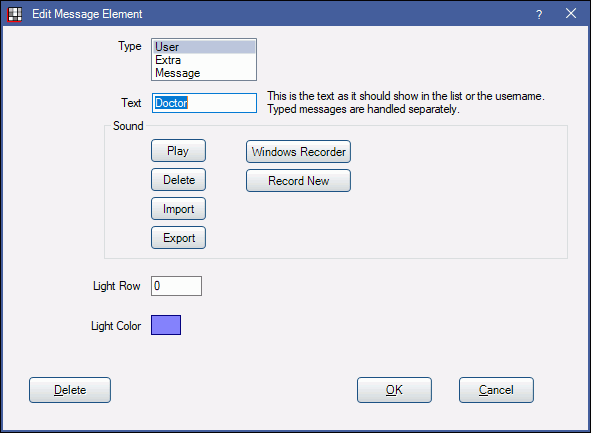Open help with the question mark icon
Image resolution: width=593 pixels, height=433 pixels.
[539, 14]
